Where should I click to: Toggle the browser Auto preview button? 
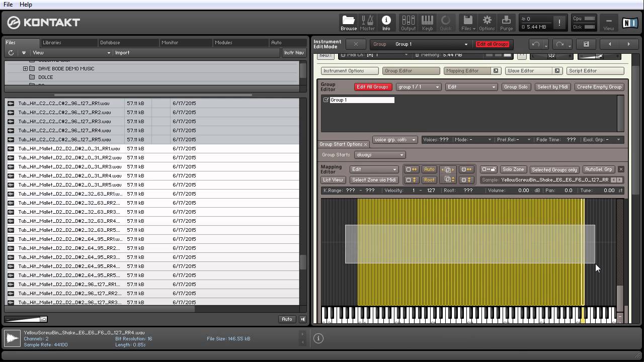pyautogui.click(x=287, y=319)
